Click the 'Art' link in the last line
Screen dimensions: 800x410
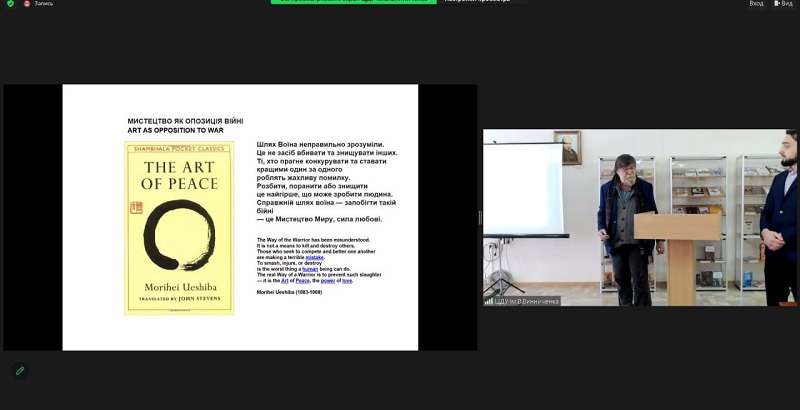click(285, 281)
